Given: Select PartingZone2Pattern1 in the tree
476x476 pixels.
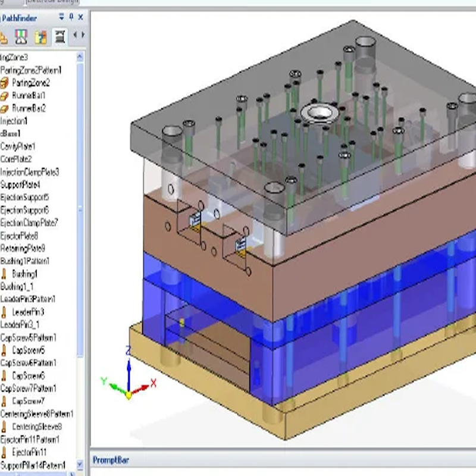Looking at the screenshot, I should (x=31, y=70).
